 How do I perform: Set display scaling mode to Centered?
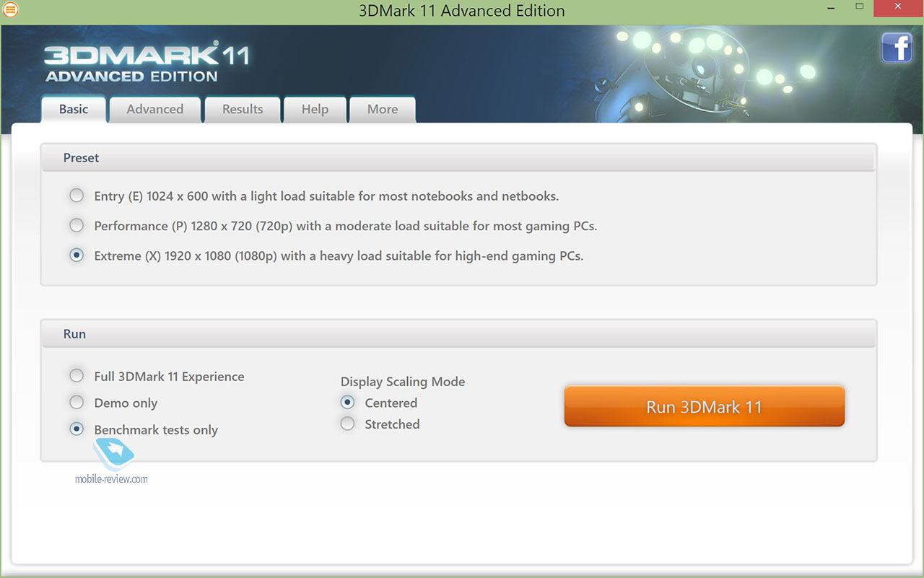[x=348, y=403]
